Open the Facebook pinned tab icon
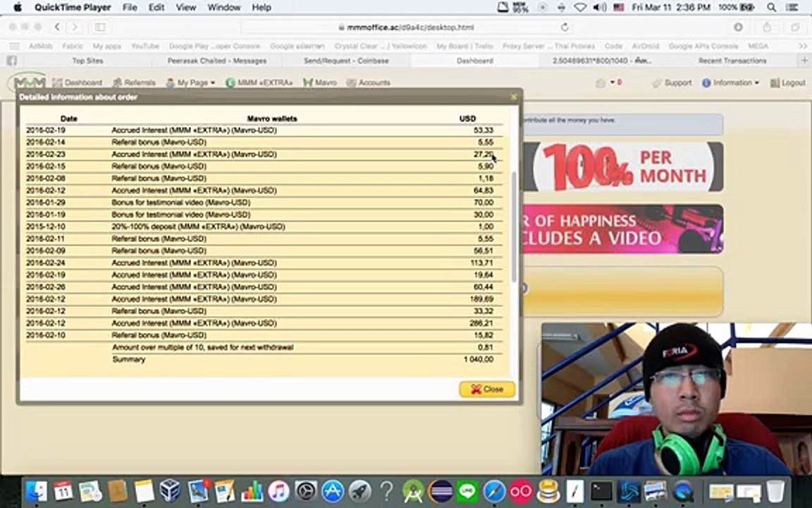812x508 pixels. 11,61
